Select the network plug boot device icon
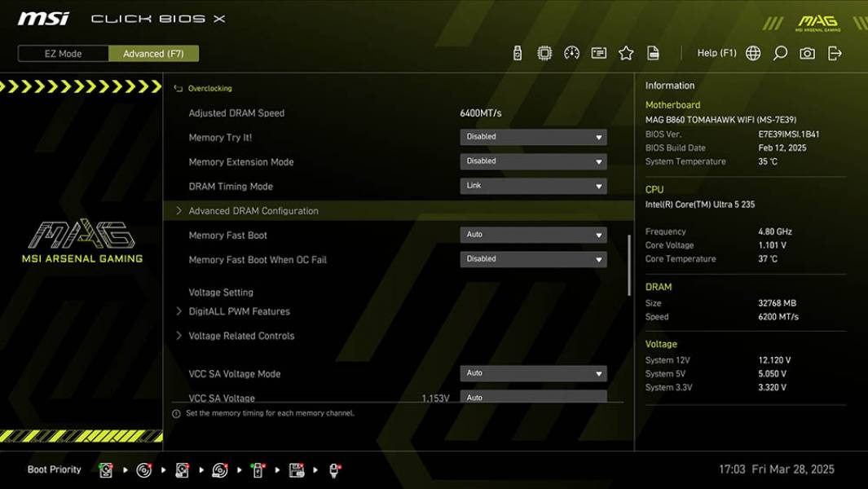Viewport: 868px width, 489px height. click(x=334, y=470)
